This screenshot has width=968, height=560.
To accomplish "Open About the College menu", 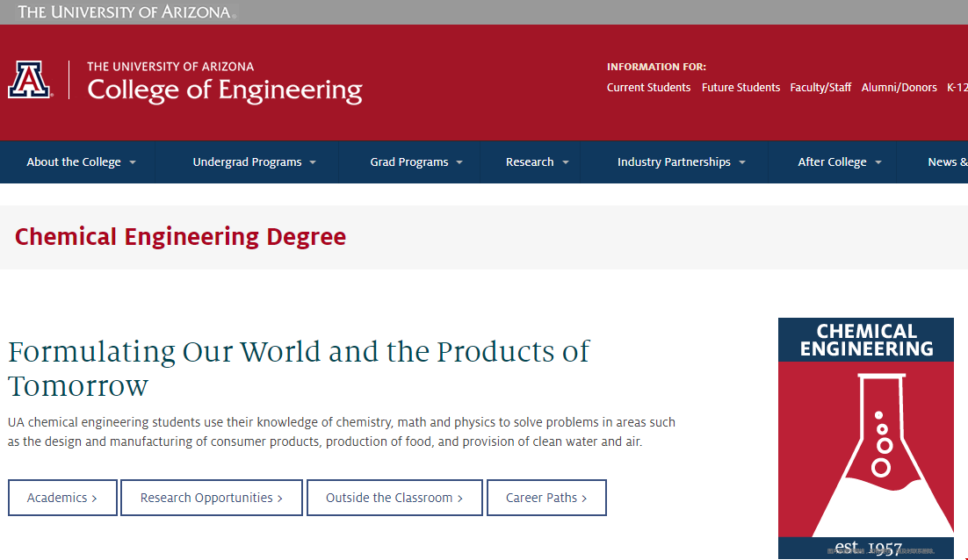I will pyautogui.click(x=74, y=162).
